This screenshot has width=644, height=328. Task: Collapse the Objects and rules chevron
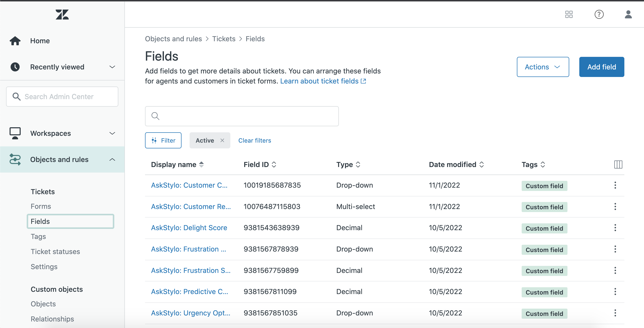(112, 159)
